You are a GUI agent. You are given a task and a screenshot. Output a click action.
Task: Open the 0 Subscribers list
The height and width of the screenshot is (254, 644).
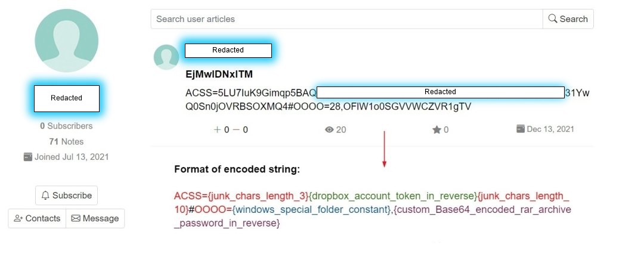pyautogui.click(x=66, y=126)
